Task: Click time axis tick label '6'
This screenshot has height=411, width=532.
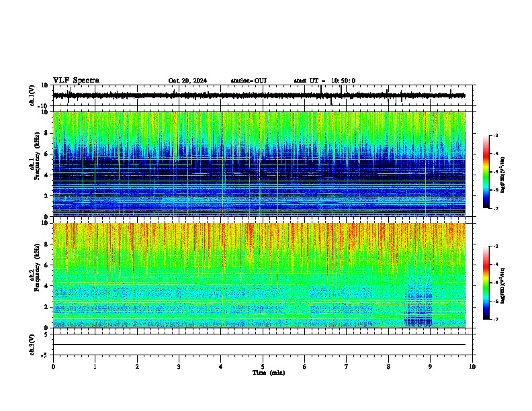Action: 305,366
